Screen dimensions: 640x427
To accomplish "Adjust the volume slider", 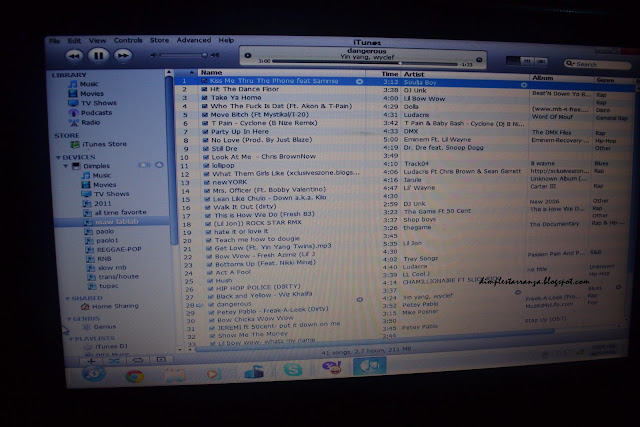I will [x=183, y=55].
